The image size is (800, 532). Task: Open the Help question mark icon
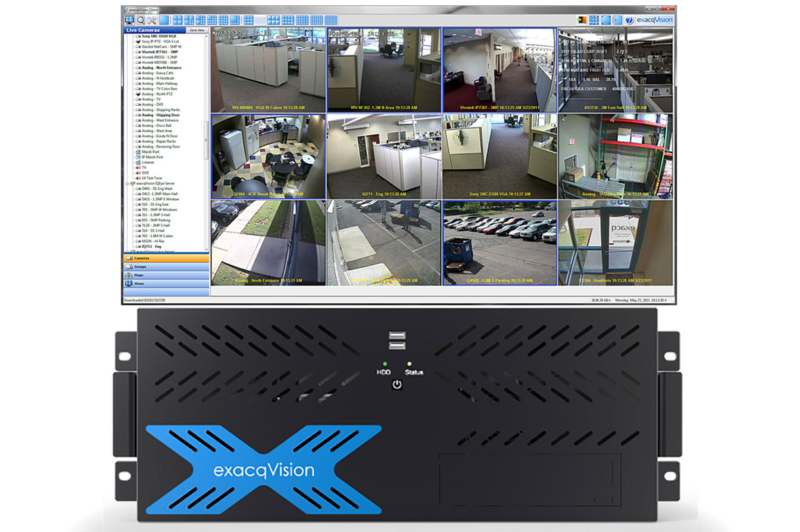pos(629,20)
